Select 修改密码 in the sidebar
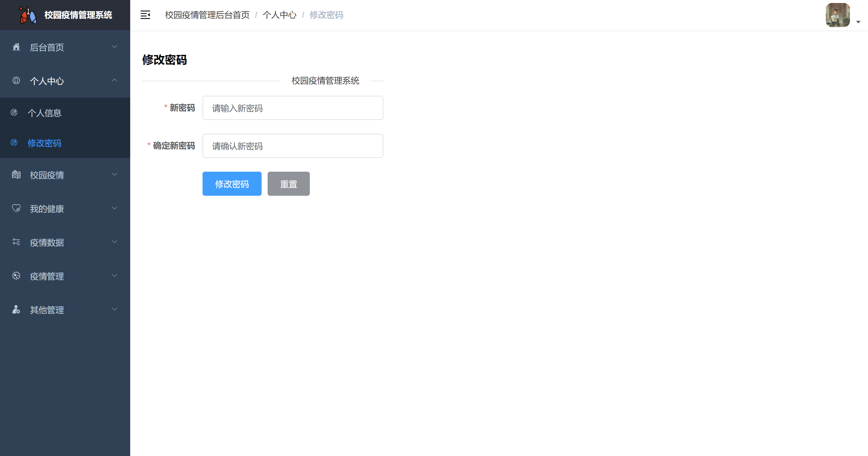868x456 pixels. [45, 143]
